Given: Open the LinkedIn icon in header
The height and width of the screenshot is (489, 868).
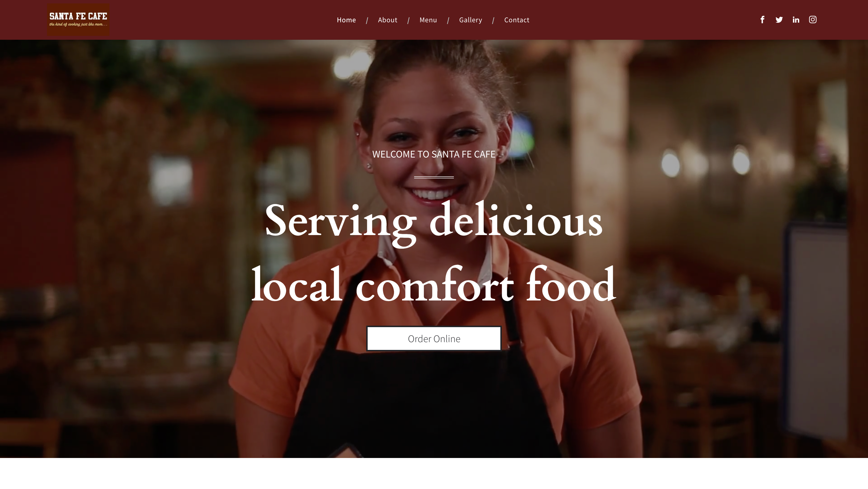Looking at the screenshot, I should click(x=796, y=20).
